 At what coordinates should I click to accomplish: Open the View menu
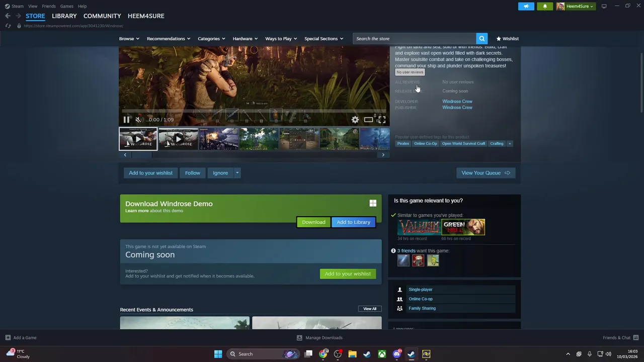coord(33,6)
